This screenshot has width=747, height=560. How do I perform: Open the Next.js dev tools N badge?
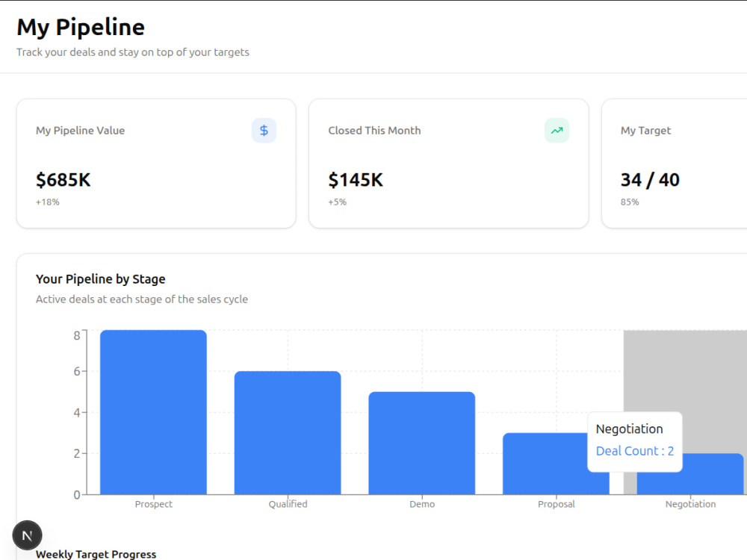click(27, 535)
